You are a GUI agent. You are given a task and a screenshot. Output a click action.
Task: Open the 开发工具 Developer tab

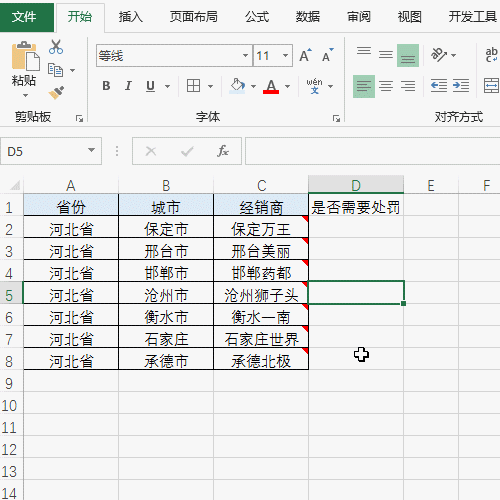tap(472, 17)
